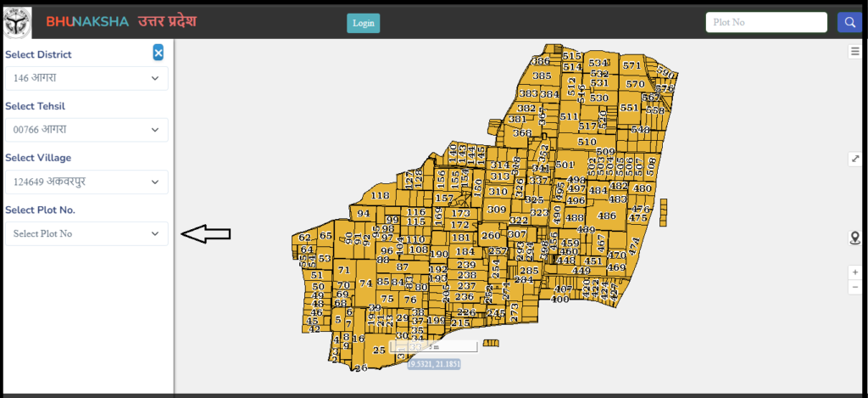Click the Uttar Pradesh government emblem logo

point(17,23)
